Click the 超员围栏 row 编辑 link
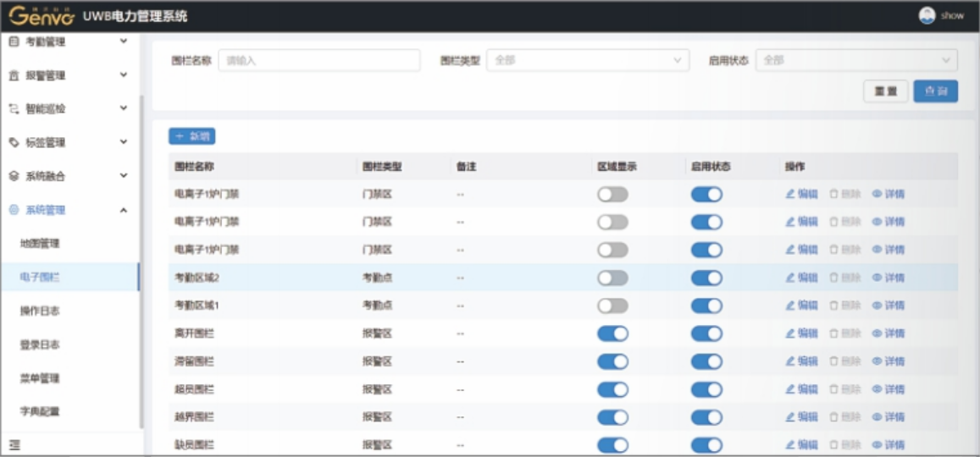The image size is (980, 457). pyautogui.click(x=802, y=389)
